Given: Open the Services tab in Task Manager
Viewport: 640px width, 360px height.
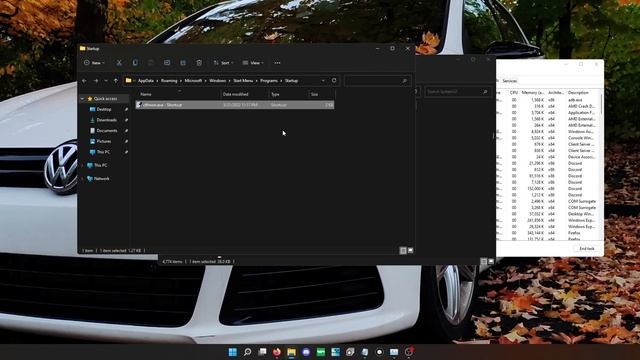Looking at the screenshot, I should click(x=510, y=81).
